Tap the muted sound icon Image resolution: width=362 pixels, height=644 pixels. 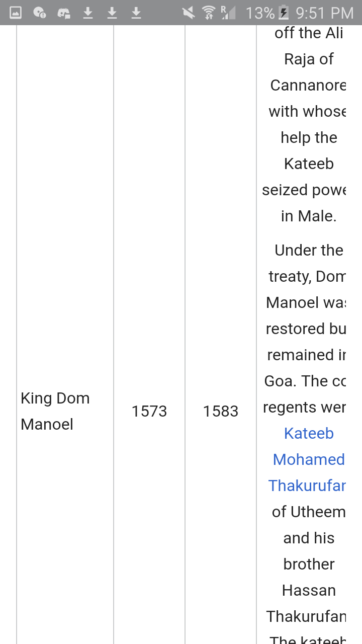(x=189, y=13)
